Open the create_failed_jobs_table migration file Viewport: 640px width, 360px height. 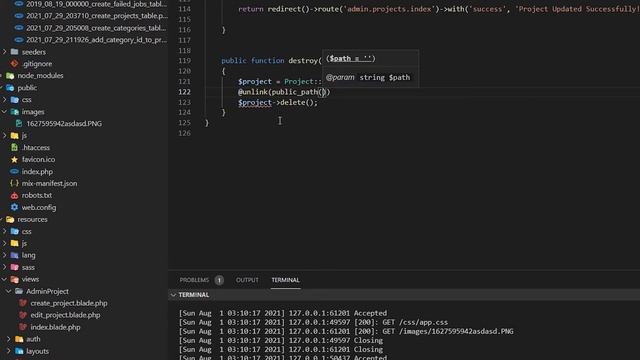pyautogui.click(x=96, y=4)
